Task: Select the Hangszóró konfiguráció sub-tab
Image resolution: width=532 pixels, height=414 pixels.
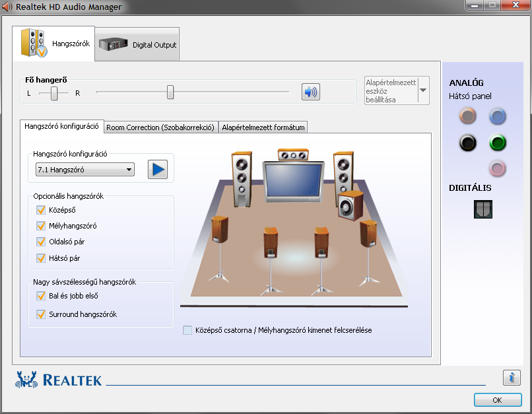Action: 62,126
